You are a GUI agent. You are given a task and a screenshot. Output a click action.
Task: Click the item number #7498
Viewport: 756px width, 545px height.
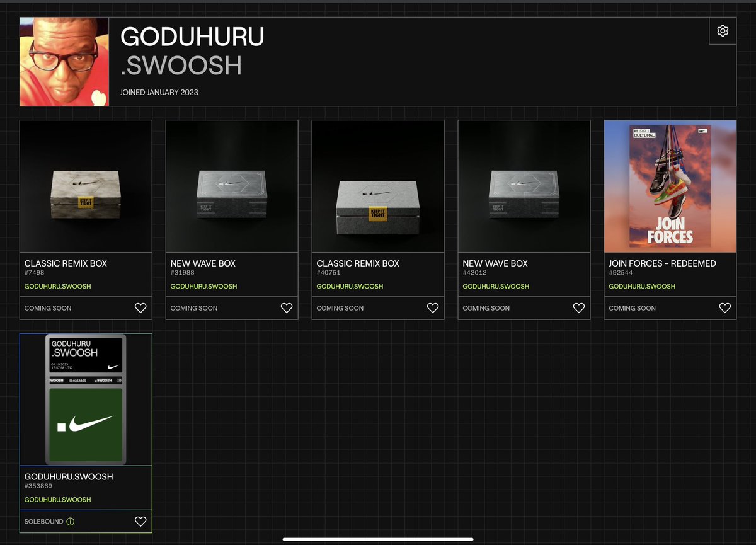click(x=34, y=273)
